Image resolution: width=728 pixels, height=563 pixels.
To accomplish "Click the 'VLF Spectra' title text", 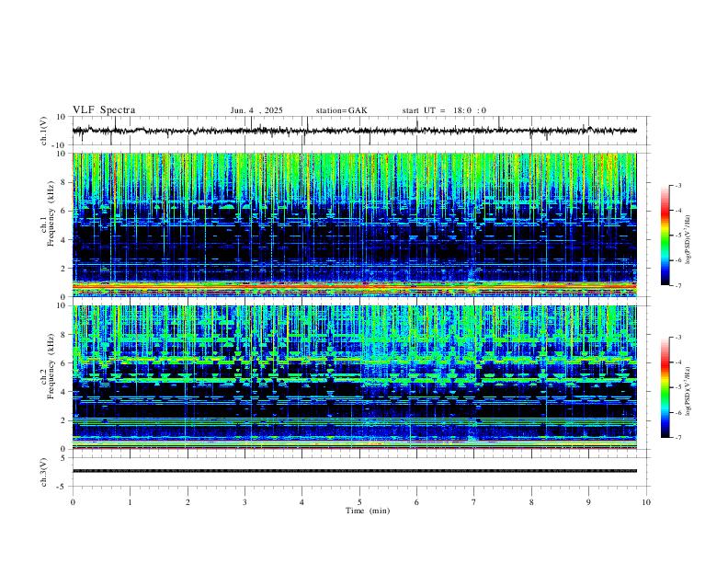I will (104, 110).
